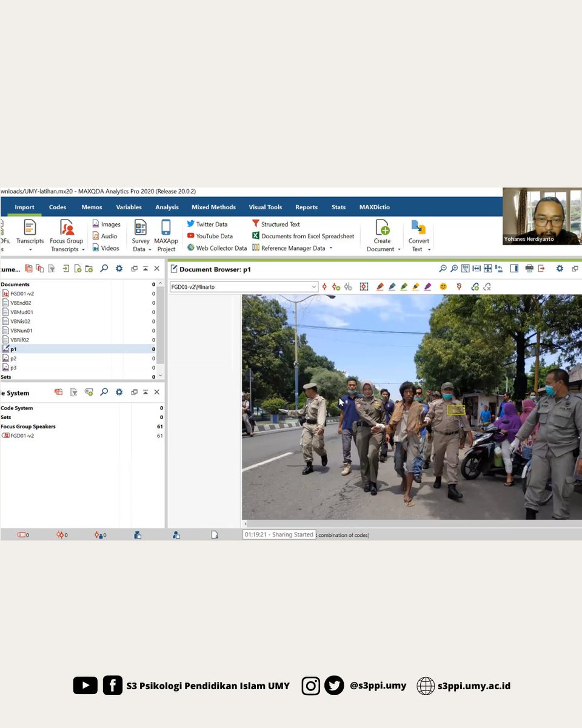Code with the red highlighter

[380, 286]
